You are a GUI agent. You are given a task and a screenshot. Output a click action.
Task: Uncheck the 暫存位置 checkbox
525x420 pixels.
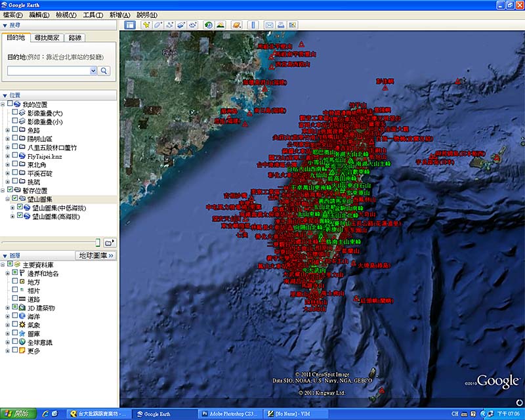coord(10,190)
